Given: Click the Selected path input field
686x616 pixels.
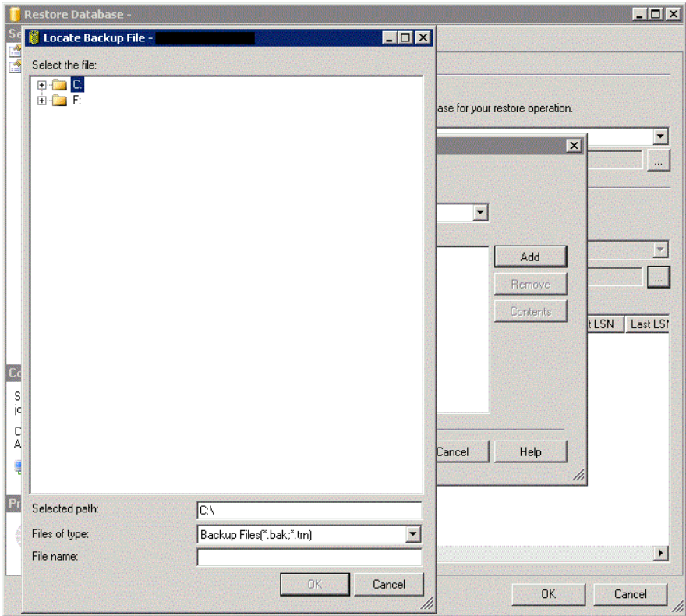Looking at the screenshot, I should (309, 510).
